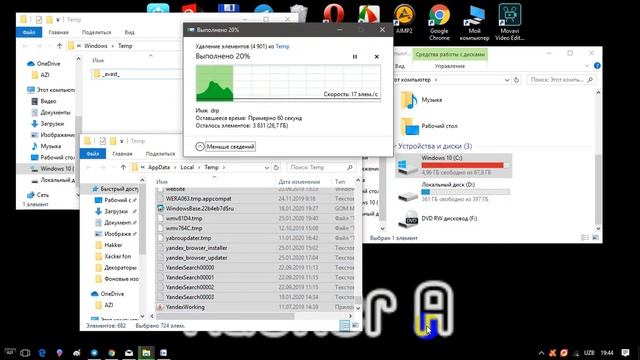The height and width of the screenshot is (360, 640).
Task: Go up one level in Windows Temp window
Action: click(x=60, y=46)
